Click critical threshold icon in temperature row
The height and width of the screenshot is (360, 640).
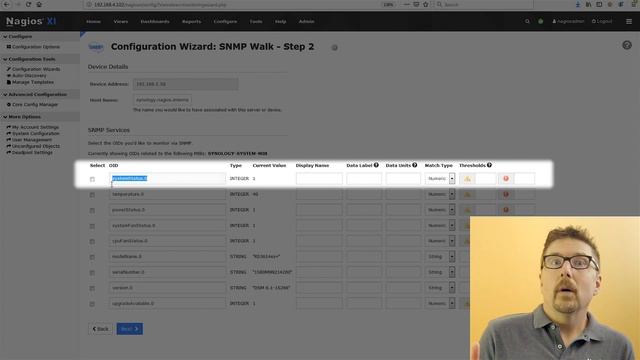tap(506, 194)
